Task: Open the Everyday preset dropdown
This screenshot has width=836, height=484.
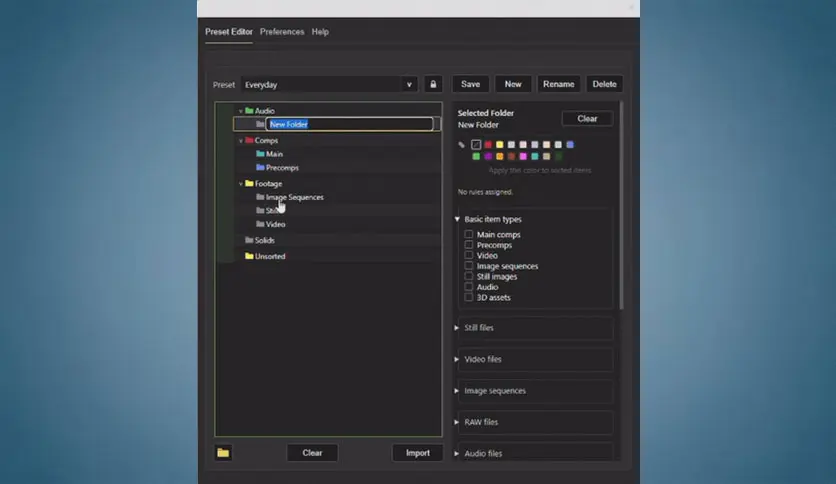Action: [329, 84]
